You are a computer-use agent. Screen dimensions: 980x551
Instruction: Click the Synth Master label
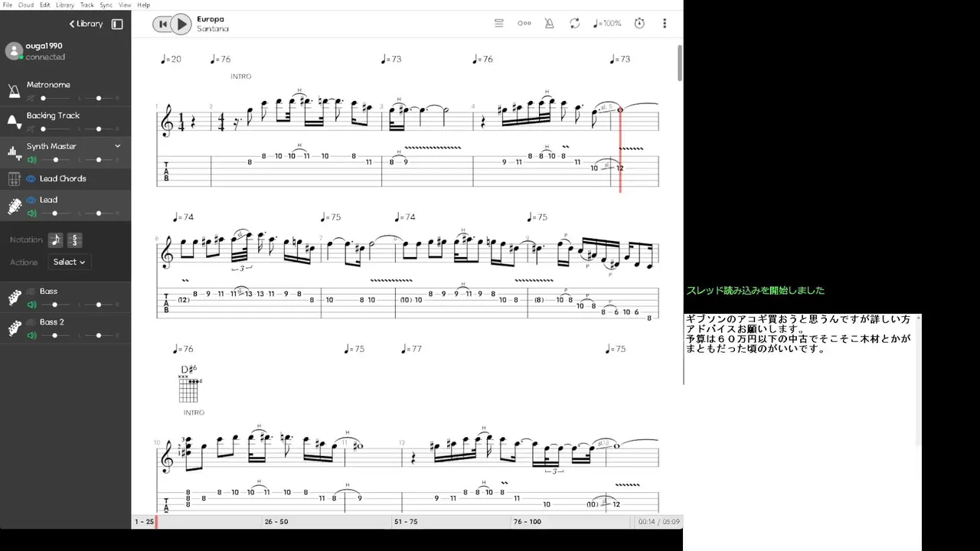click(x=51, y=146)
